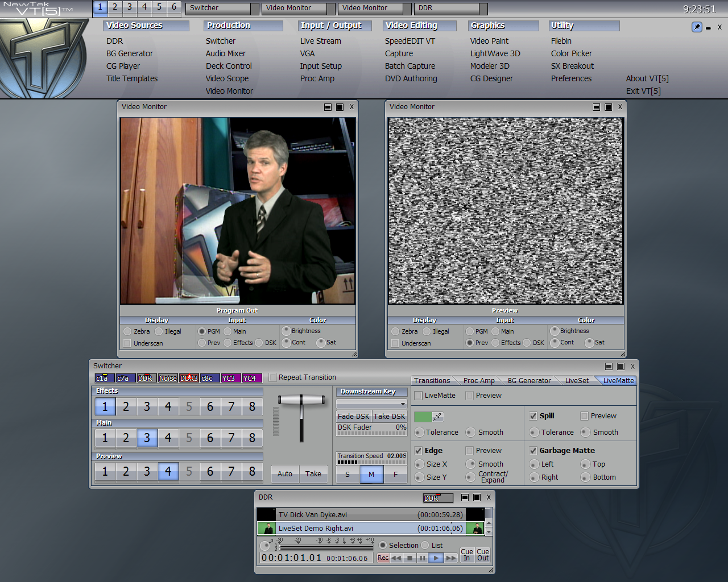
Task: Open the Downstream Key dropdown
Action: (372, 404)
